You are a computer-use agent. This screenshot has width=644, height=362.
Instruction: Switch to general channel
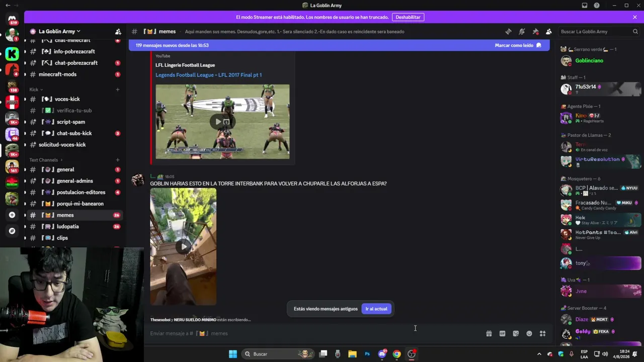pos(74,169)
